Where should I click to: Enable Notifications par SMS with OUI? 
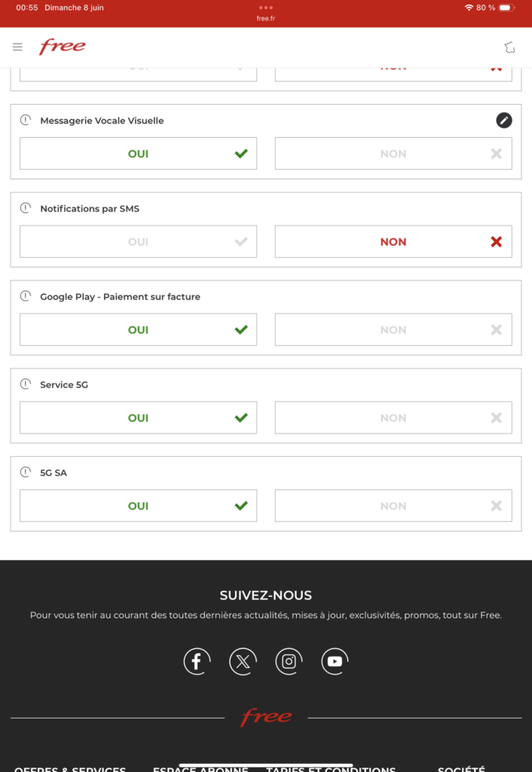click(x=138, y=242)
